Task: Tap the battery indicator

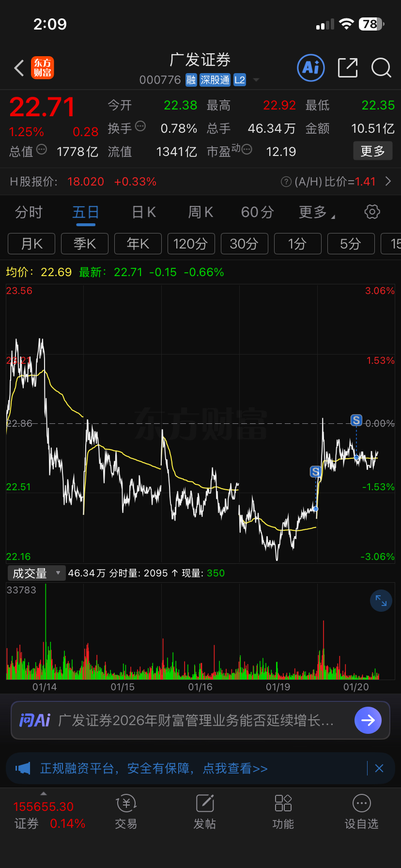Action: pyautogui.click(x=371, y=24)
